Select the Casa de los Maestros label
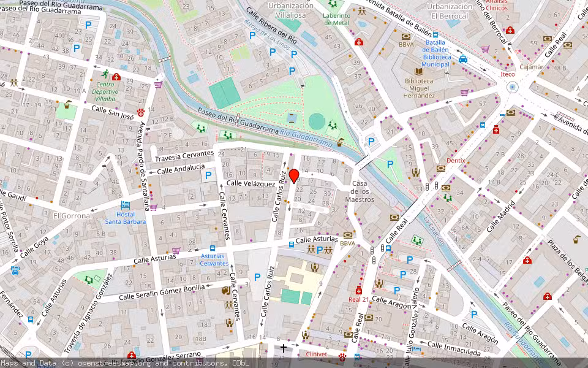588x368 pixels. click(360, 191)
